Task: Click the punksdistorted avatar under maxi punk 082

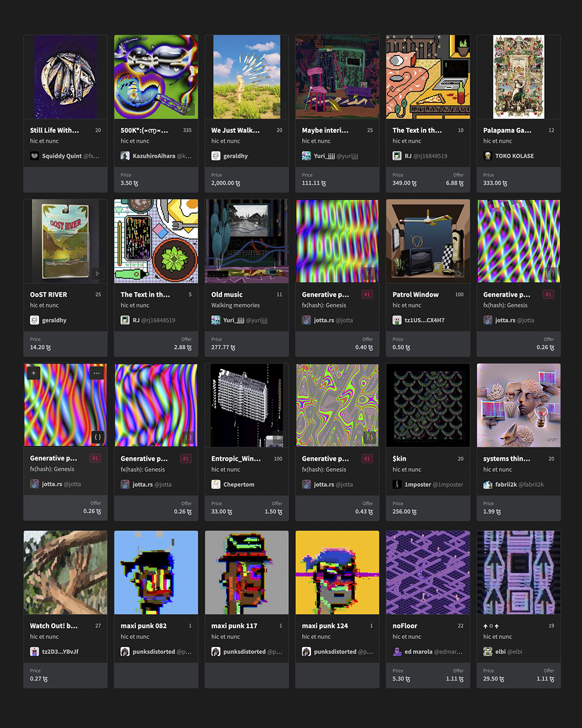Action: (125, 651)
